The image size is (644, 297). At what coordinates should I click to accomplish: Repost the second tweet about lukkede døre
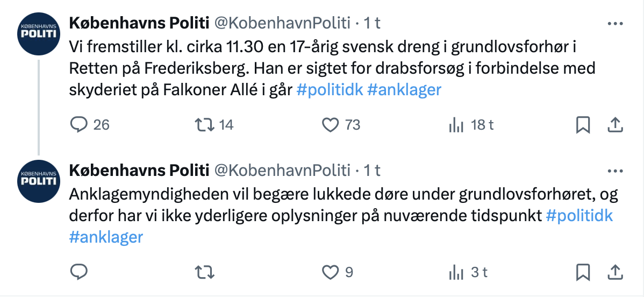click(204, 272)
